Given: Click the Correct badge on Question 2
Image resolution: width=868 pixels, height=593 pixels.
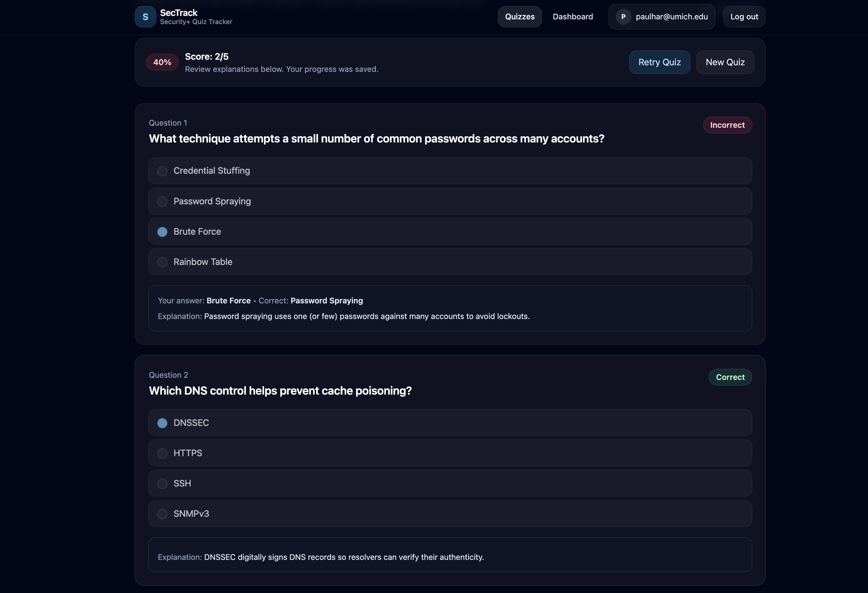Looking at the screenshot, I should 730,377.
